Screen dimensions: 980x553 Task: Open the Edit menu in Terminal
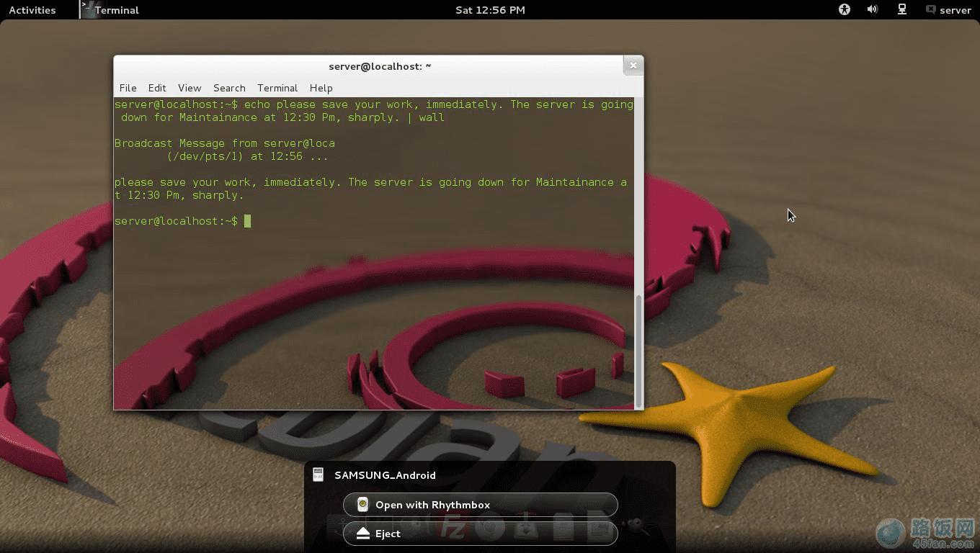157,88
